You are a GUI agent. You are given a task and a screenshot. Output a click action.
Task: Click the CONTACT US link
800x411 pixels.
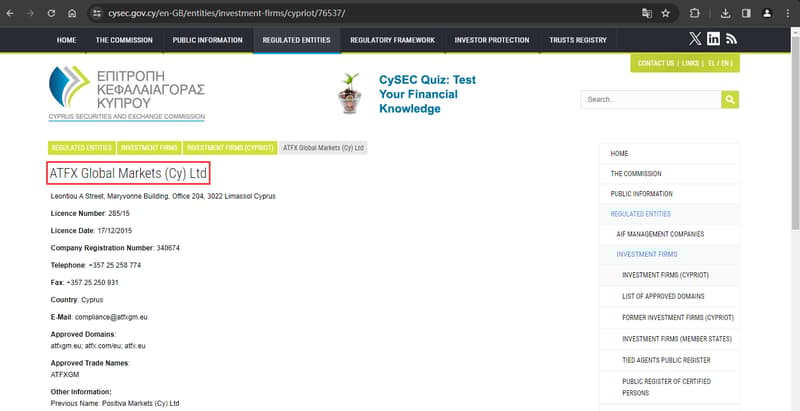[656, 63]
